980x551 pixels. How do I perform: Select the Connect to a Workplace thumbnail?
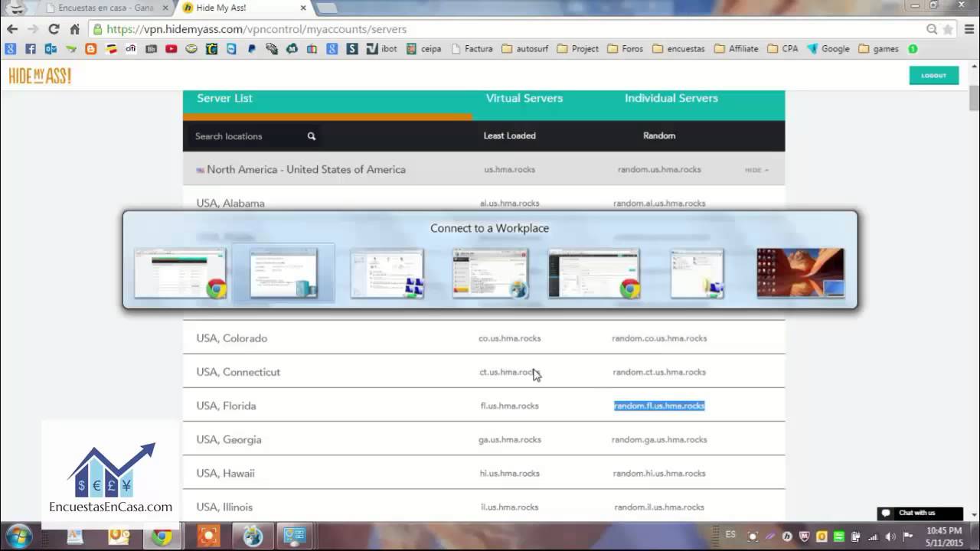283,273
